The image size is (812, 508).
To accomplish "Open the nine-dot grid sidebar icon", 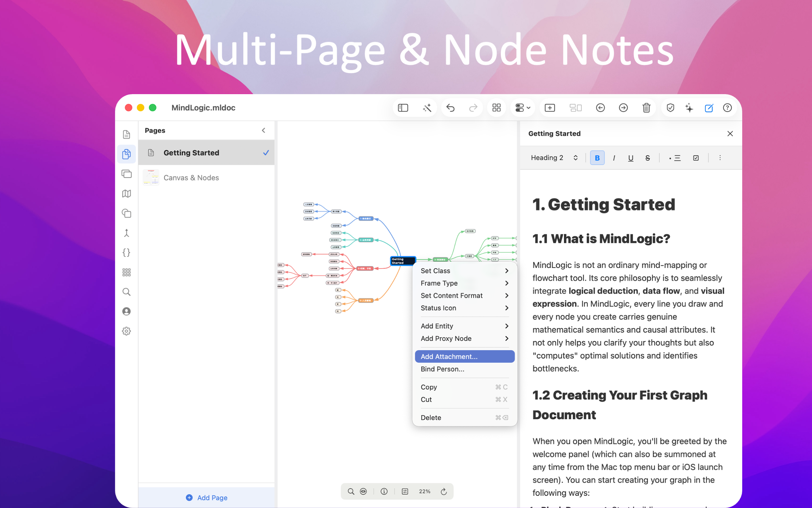I will pos(127,272).
